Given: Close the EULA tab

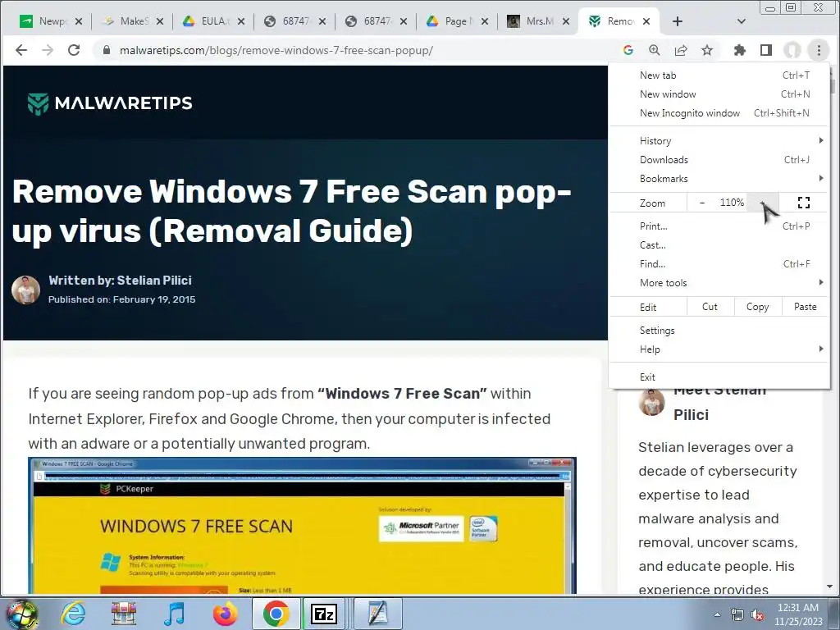Looking at the screenshot, I should point(241,21).
